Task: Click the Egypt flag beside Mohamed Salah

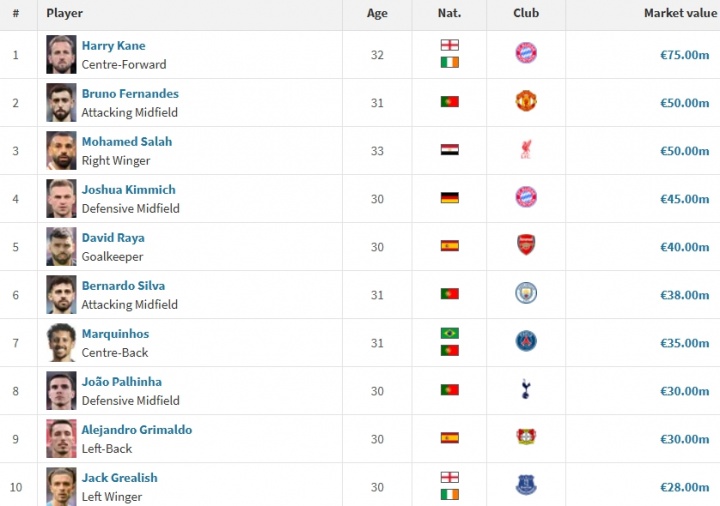Action: click(450, 150)
